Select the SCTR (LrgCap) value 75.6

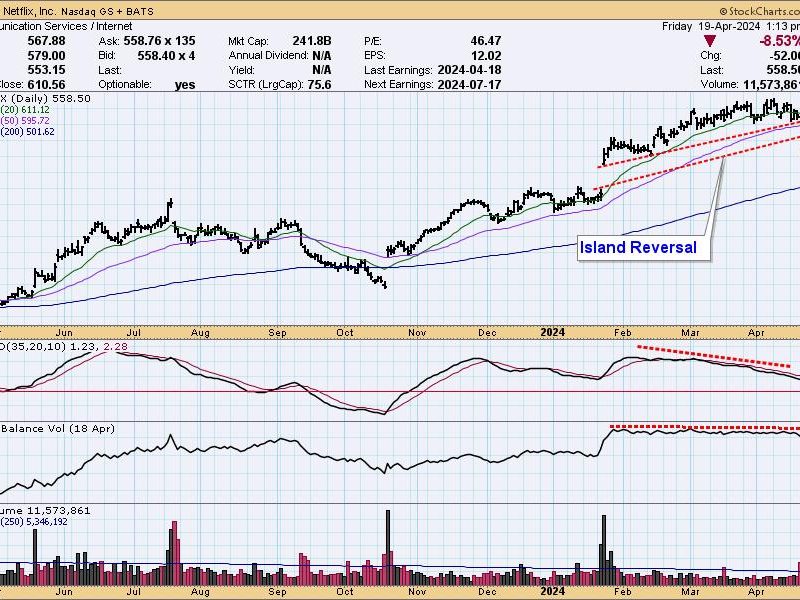coord(319,85)
